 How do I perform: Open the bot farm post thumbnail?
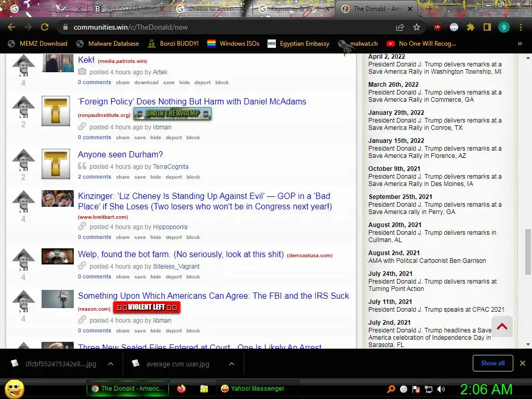(58, 257)
